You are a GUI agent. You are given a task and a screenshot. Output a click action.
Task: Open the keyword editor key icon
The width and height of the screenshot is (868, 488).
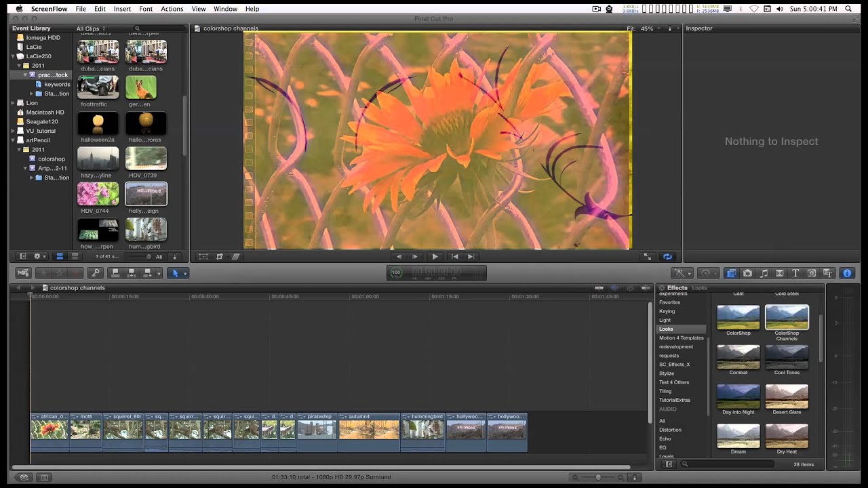(x=96, y=273)
